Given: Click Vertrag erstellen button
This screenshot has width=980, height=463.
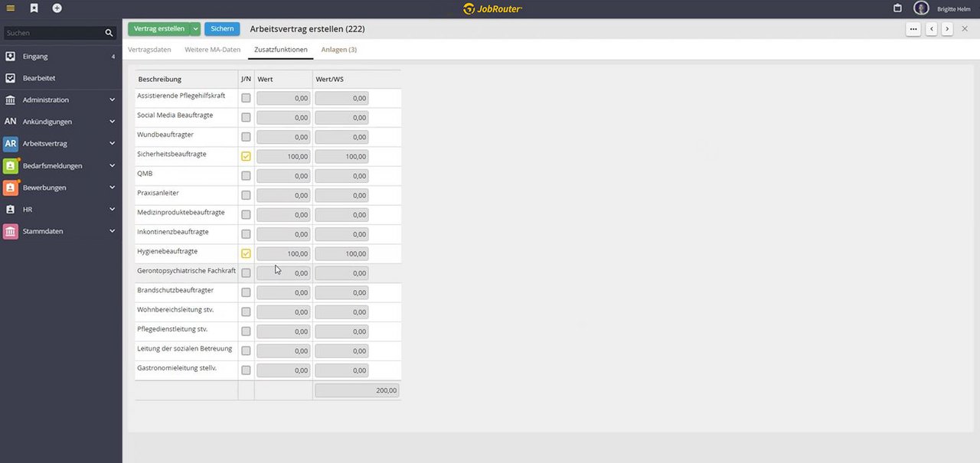Looking at the screenshot, I should (x=159, y=29).
